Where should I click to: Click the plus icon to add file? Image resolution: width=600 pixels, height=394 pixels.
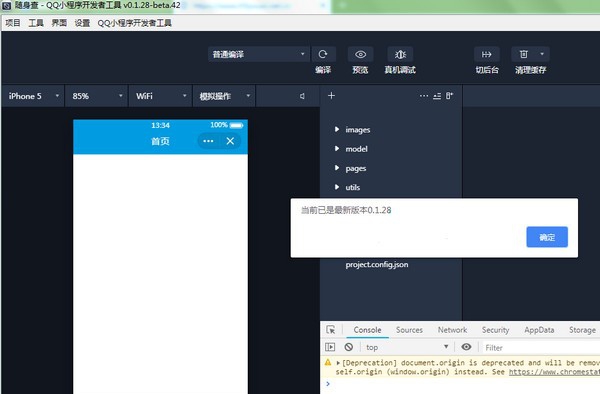[x=331, y=96]
